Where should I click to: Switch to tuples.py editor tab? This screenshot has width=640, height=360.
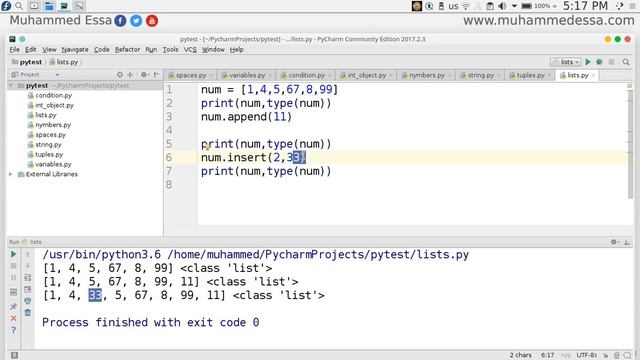point(529,75)
